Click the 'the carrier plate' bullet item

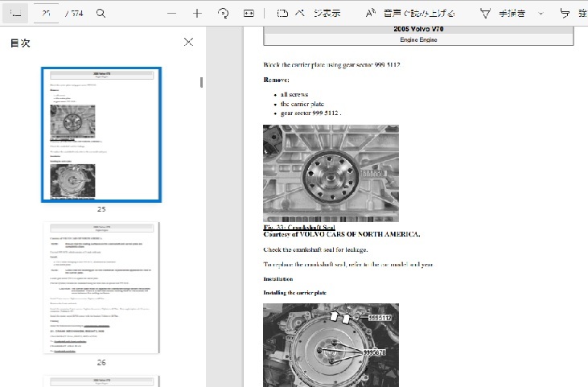click(302, 104)
